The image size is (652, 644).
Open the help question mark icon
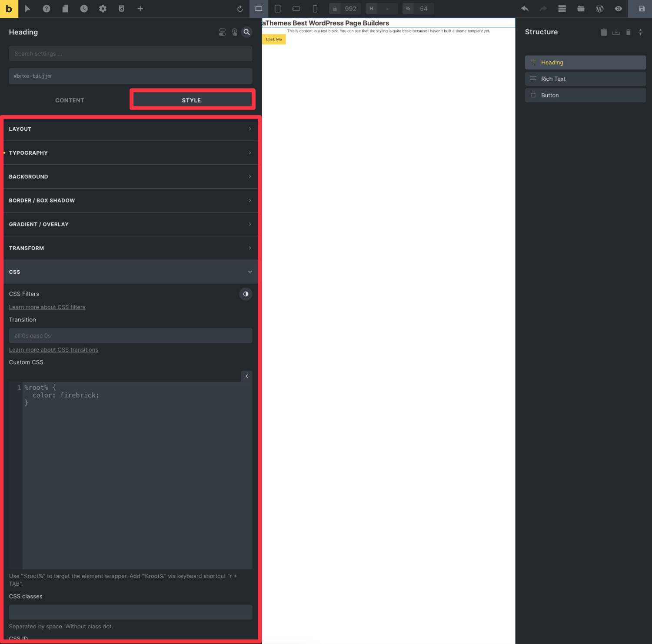point(47,9)
